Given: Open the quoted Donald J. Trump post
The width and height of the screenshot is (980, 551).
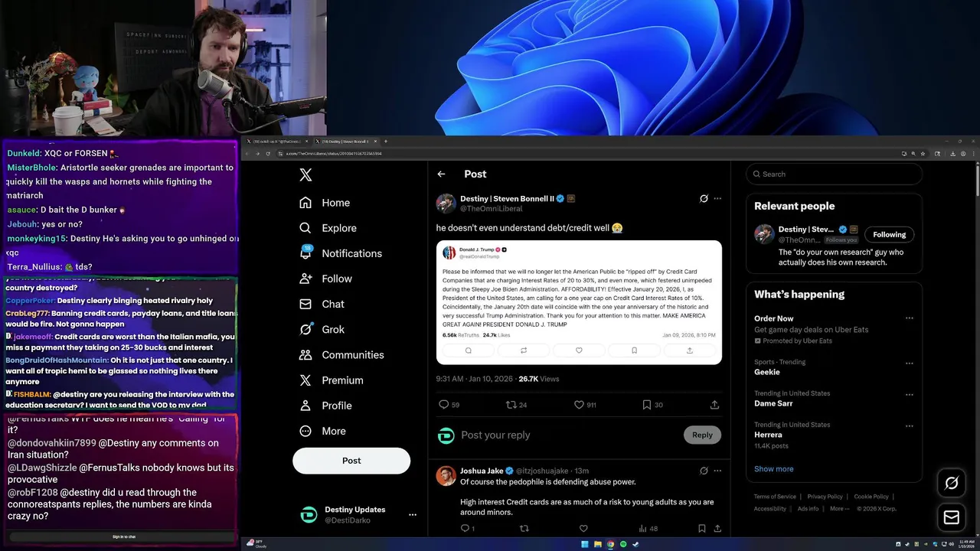Looking at the screenshot, I should [579, 302].
